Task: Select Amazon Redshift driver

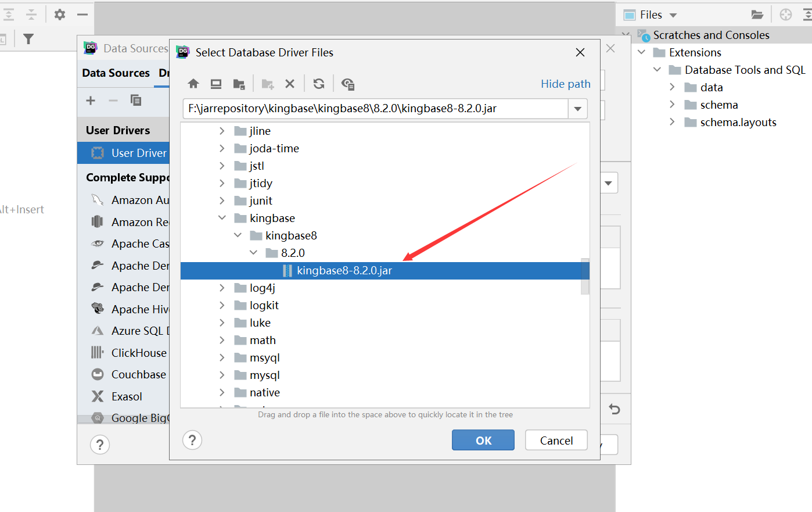Action: coord(123,222)
